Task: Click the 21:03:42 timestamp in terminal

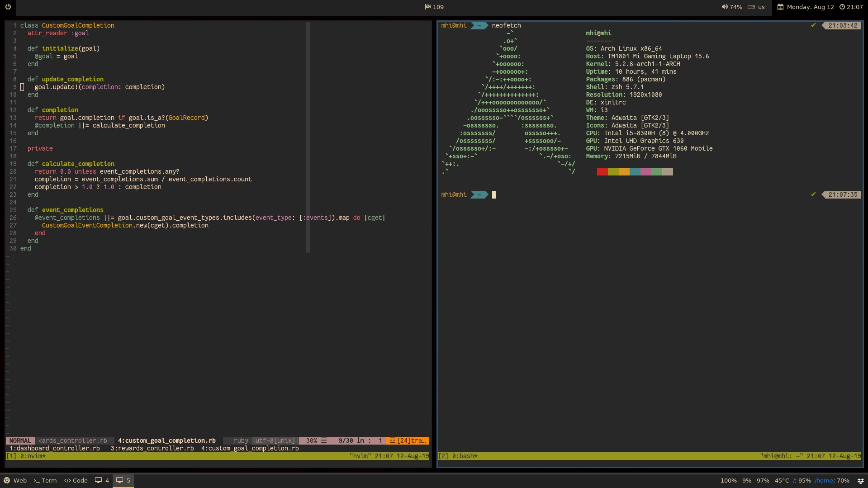Action: (843, 25)
